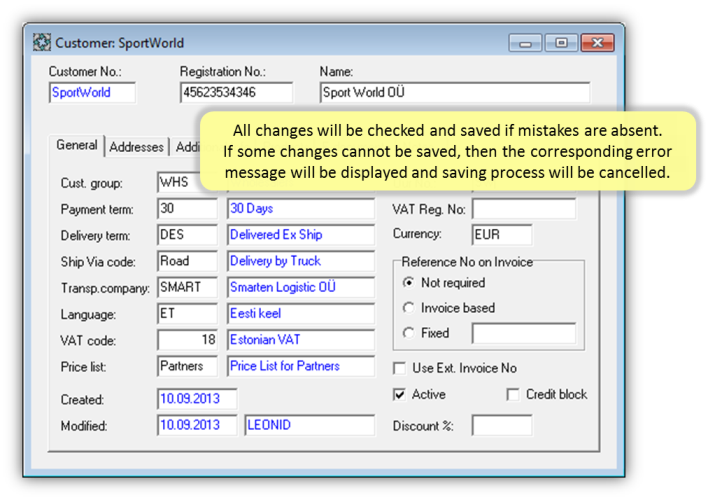Maximize the Customer: SportWorld window
This screenshot has width=708, height=500.
[x=561, y=43]
